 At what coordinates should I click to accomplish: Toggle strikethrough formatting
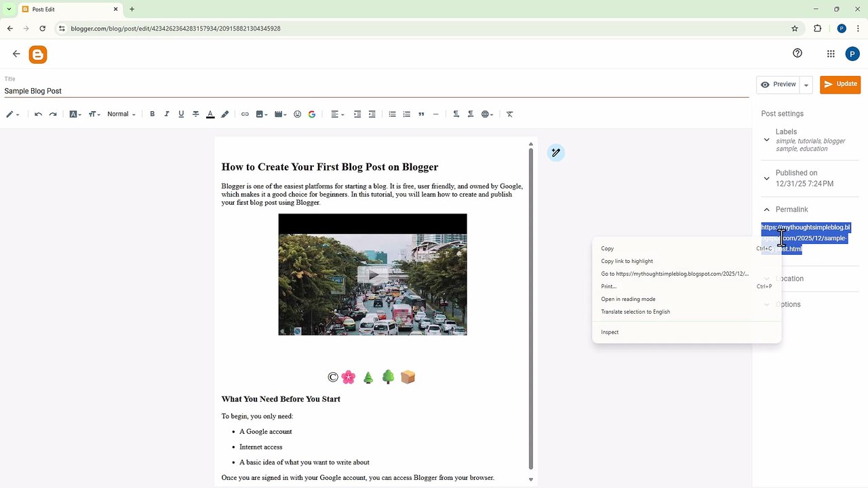click(x=196, y=114)
